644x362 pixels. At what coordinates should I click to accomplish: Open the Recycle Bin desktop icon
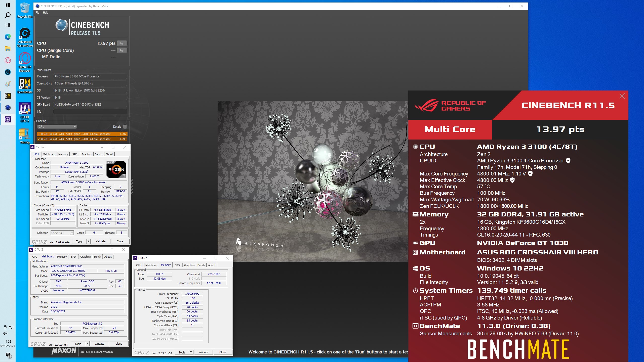point(25,11)
